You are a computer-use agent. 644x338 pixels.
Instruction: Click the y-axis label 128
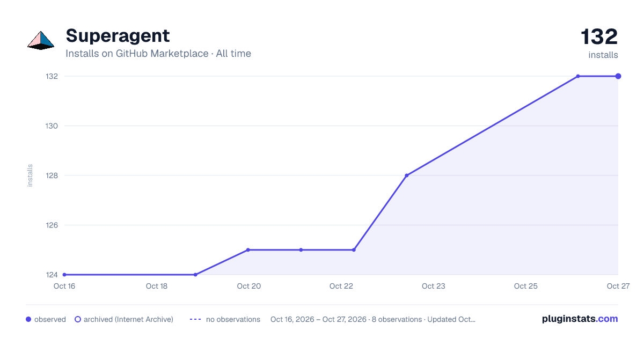point(52,175)
